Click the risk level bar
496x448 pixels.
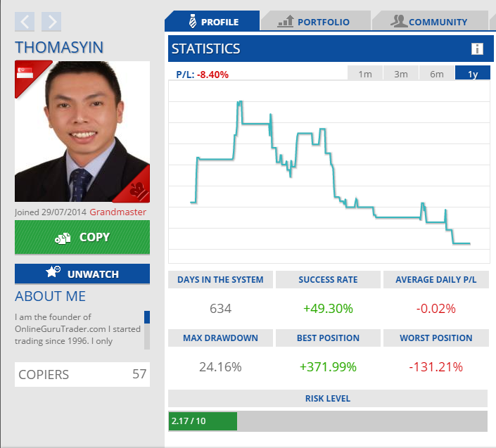(x=328, y=421)
